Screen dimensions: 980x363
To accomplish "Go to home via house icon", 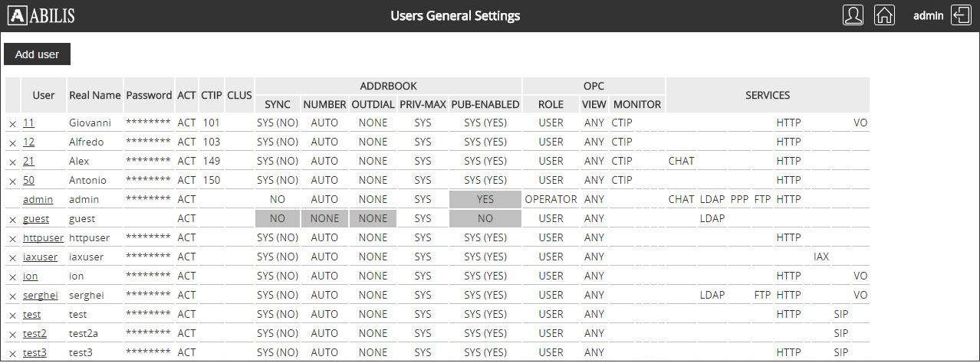I will pos(884,15).
